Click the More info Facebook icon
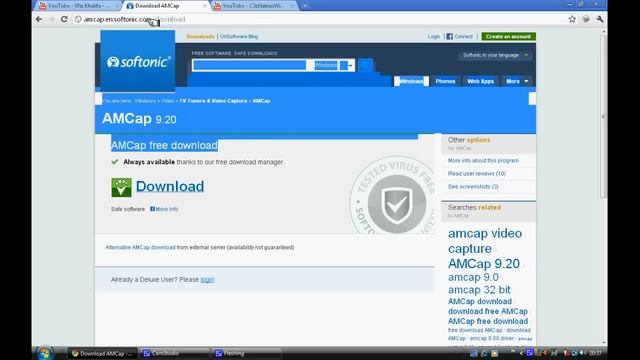The image size is (640, 360). [x=152, y=209]
